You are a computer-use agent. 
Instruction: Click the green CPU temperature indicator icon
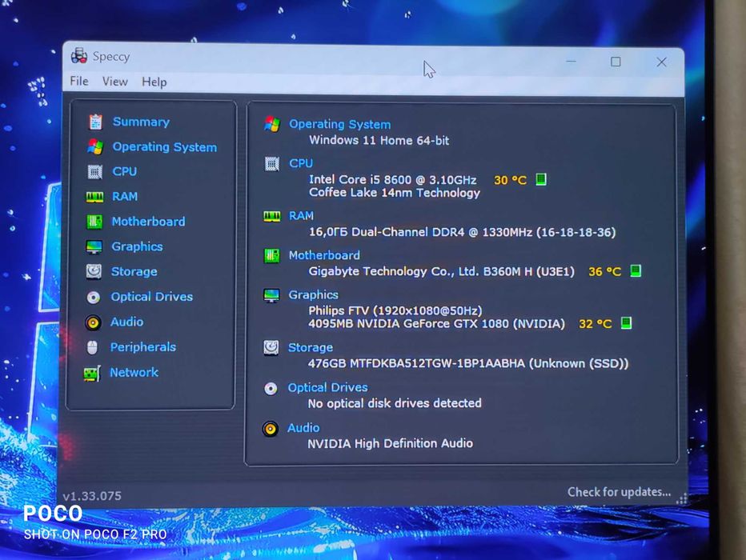[x=541, y=180]
